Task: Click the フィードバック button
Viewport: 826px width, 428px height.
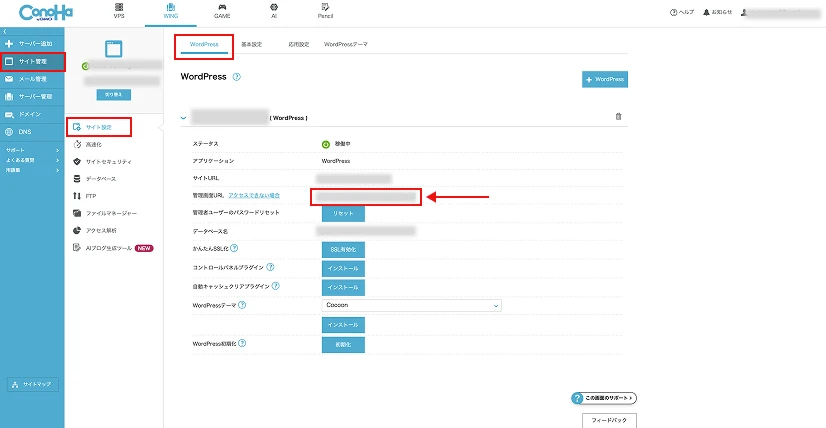Action: [x=609, y=421]
